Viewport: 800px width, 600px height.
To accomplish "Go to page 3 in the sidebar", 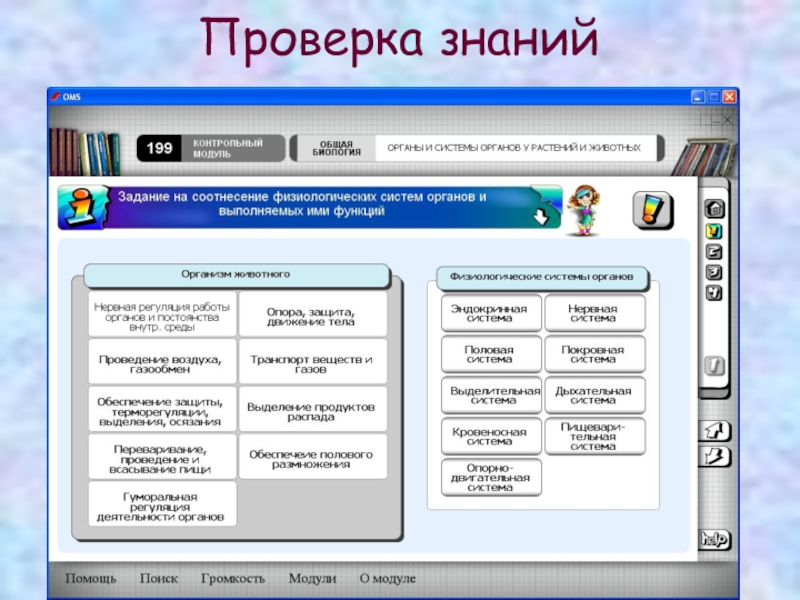I will (x=714, y=272).
